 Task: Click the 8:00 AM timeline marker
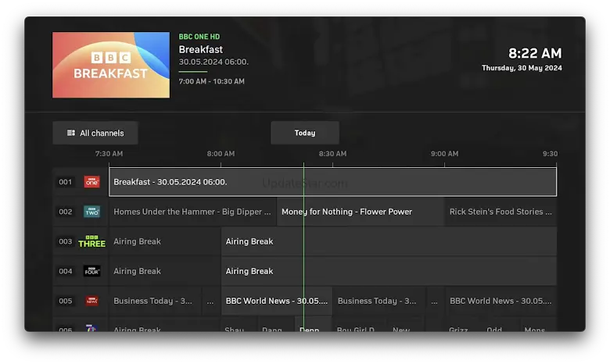(221, 154)
